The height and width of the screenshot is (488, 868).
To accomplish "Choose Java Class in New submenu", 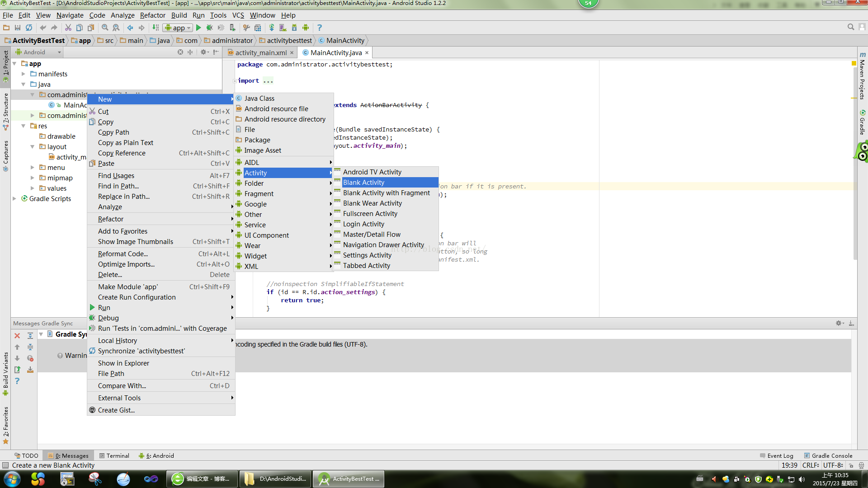I will point(284,99).
